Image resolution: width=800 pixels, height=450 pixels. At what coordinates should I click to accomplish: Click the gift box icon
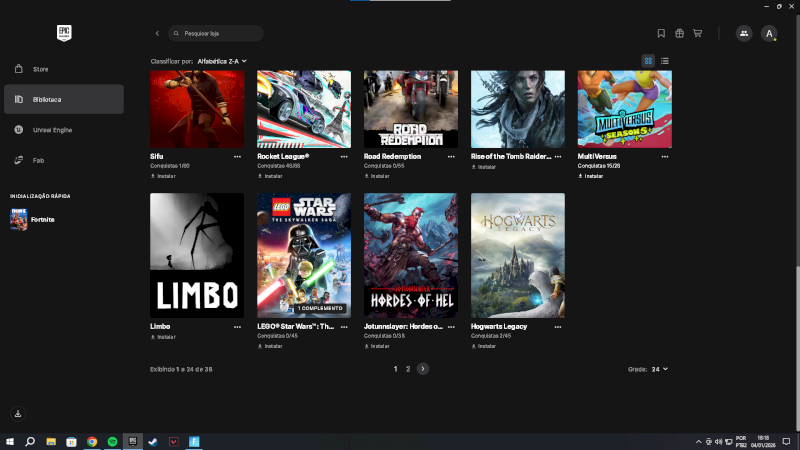(x=679, y=33)
